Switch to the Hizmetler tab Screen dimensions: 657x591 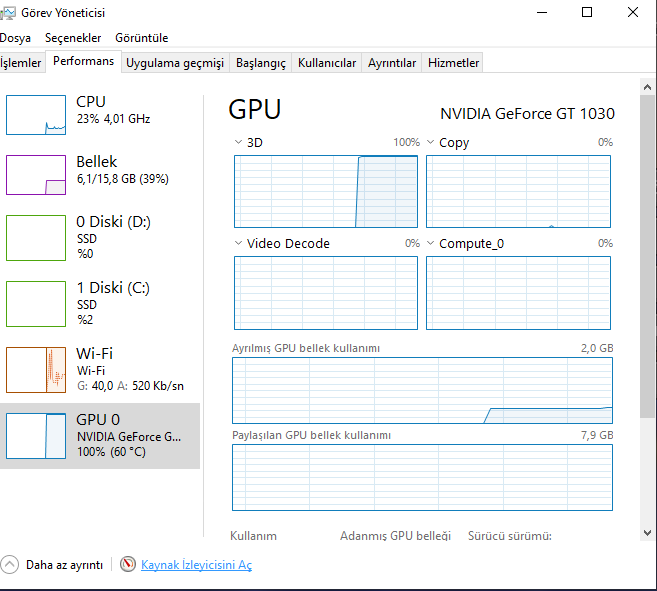(453, 63)
